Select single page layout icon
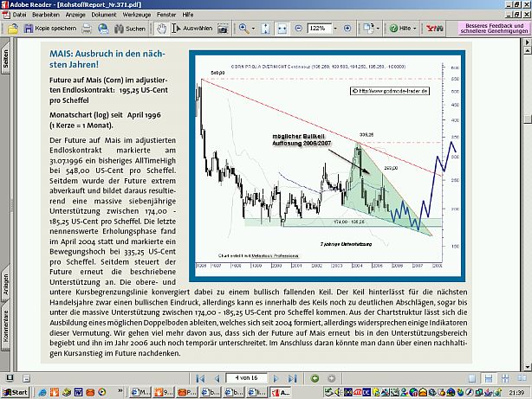Image resolution: width=532 pixels, height=399 pixels. [x=472, y=378]
